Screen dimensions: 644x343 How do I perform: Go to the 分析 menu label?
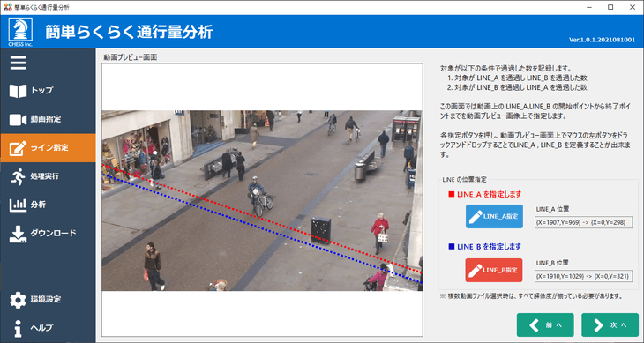pos(38,205)
